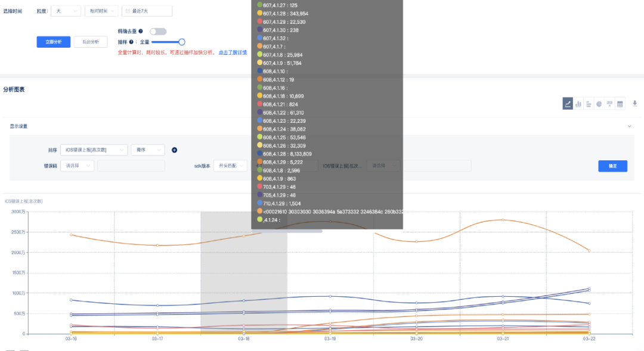Switch to vertical bar chart view

(578, 104)
